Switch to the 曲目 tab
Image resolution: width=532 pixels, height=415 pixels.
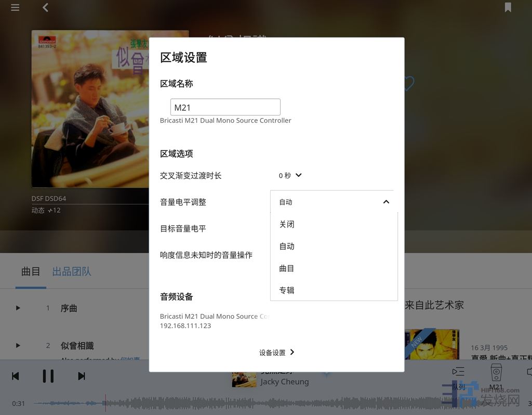31,271
